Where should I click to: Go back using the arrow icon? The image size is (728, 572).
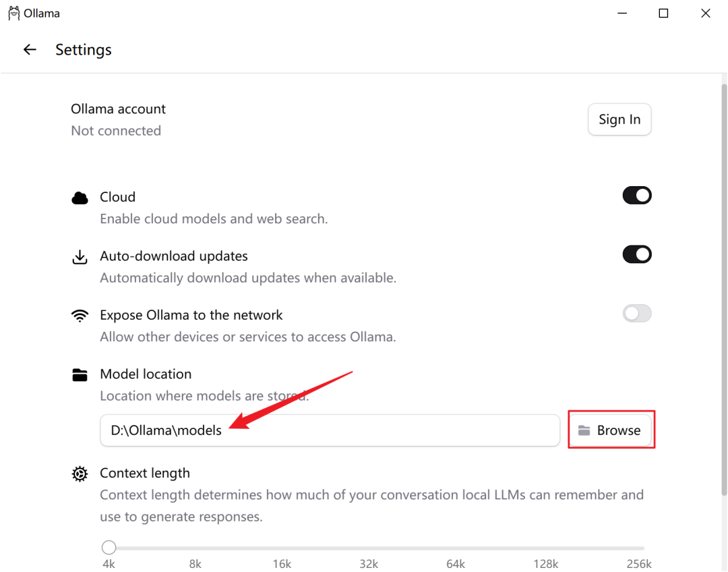[30, 50]
